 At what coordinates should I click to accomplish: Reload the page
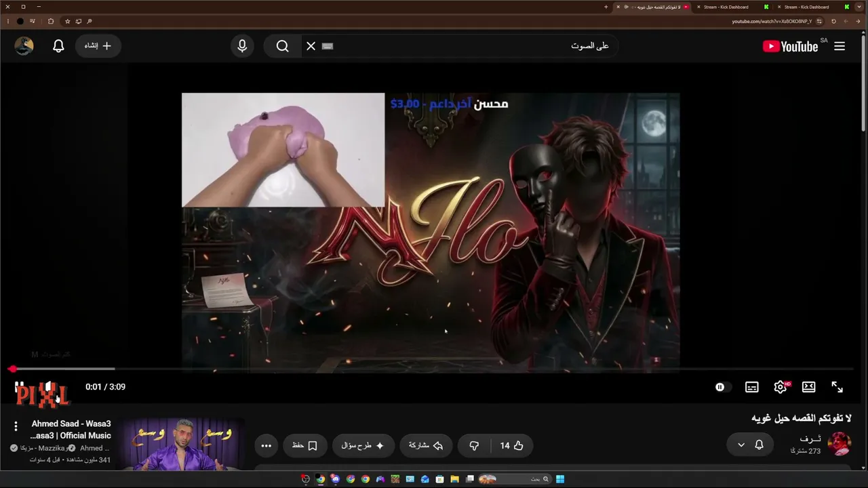833,21
